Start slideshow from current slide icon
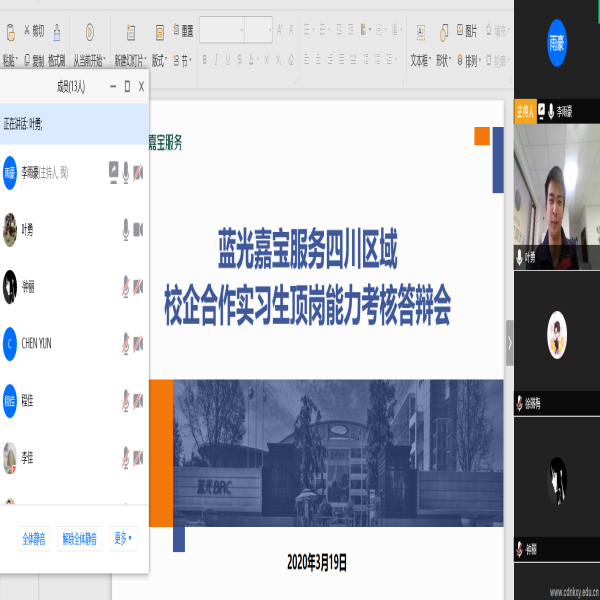 (x=89, y=32)
